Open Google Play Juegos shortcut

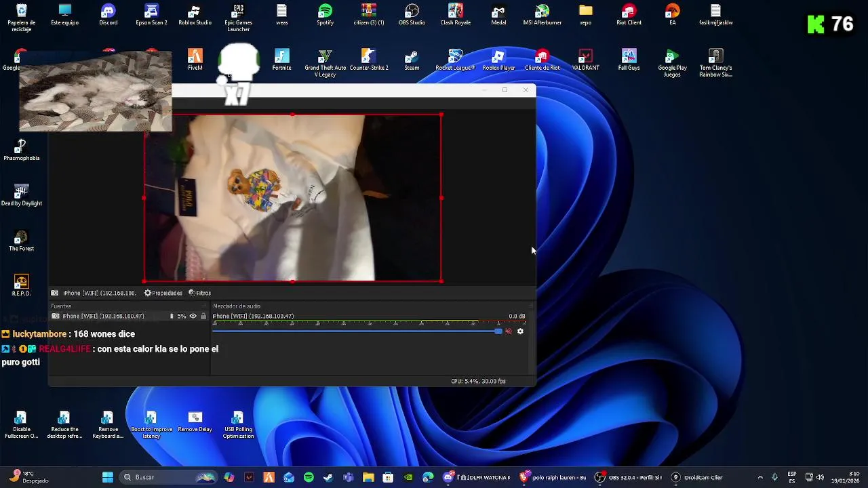[x=672, y=63]
